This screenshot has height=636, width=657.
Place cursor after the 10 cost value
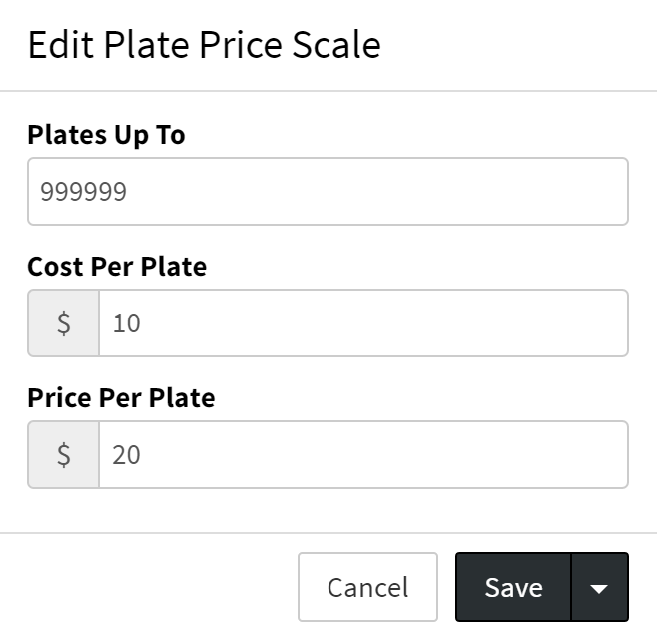point(144,323)
